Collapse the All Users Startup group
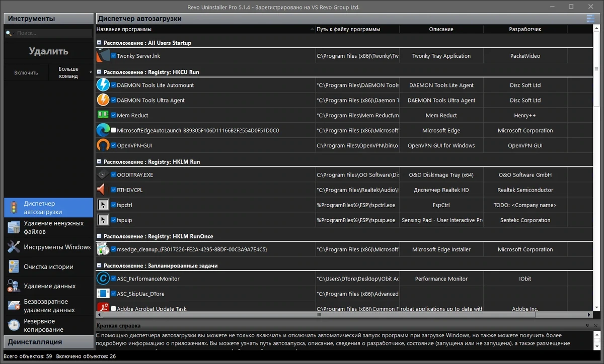The width and height of the screenshot is (604, 364). coord(99,43)
